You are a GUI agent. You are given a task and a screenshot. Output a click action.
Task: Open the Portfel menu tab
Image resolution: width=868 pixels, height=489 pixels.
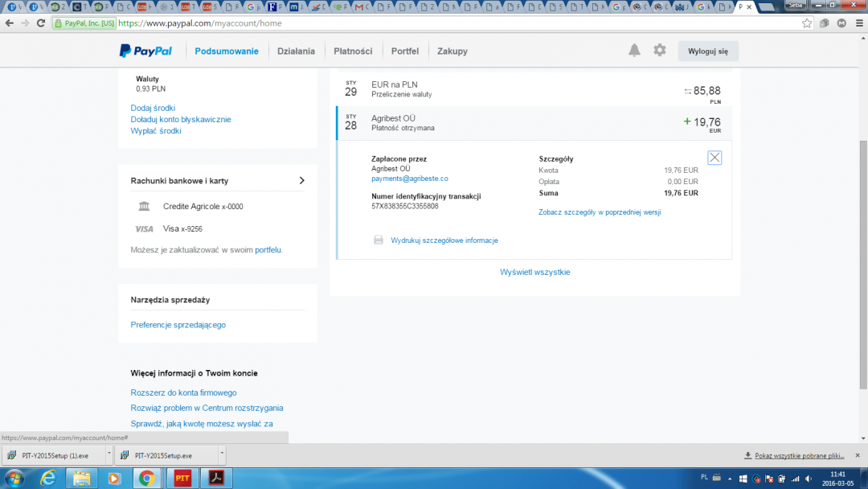tap(404, 51)
